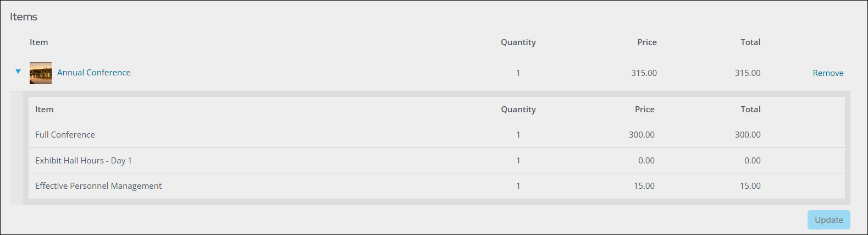Click the top Item column header

(39, 42)
